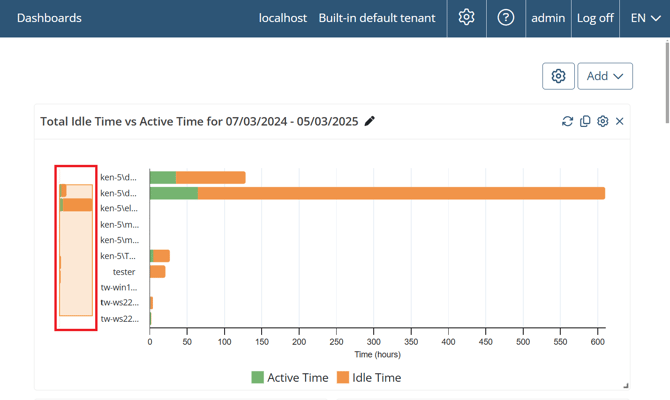Duplicate the chart widget using copy icon

[585, 121]
